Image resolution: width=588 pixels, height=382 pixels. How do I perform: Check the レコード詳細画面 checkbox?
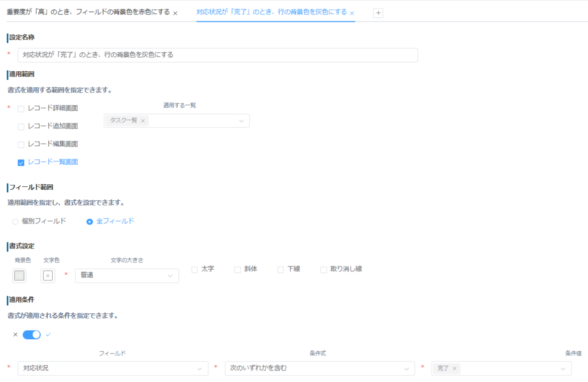pyautogui.click(x=21, y=109)
